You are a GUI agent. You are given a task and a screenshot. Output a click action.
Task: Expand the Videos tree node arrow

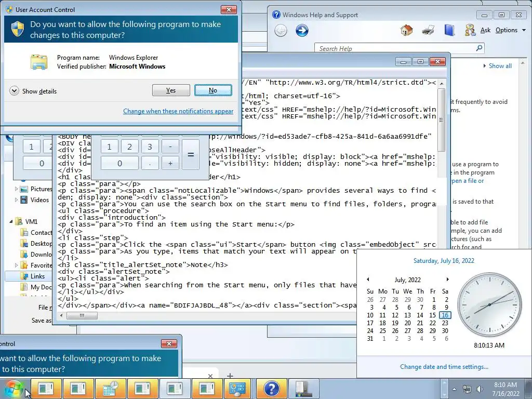pos(16,199)
